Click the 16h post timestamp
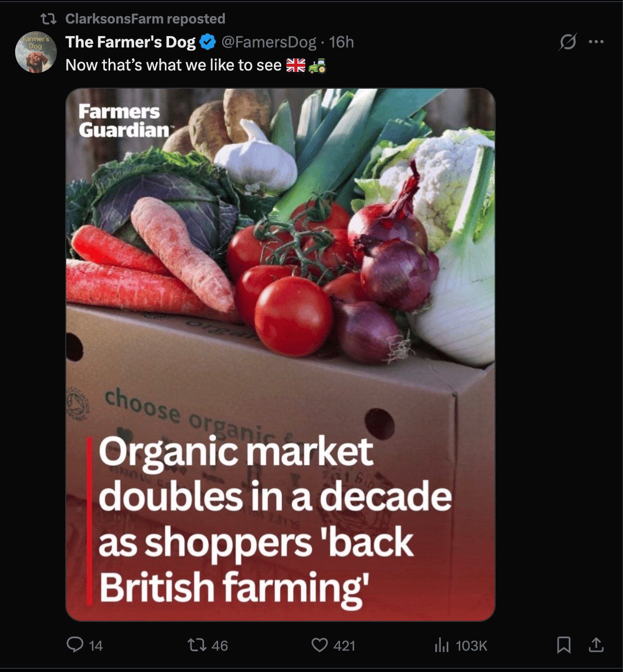623x672 pixels. coord(342,42)
